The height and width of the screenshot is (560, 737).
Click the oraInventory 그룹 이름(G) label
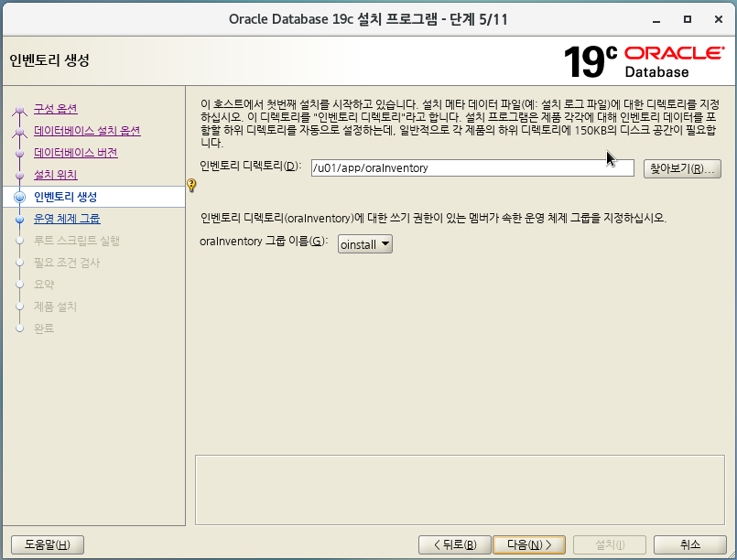[x=264, y=242]
